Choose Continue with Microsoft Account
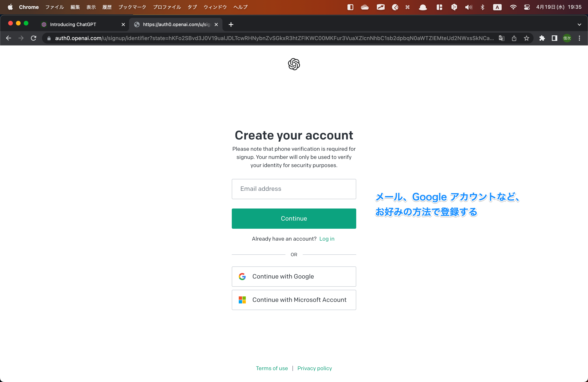This screenshot has height=382, width=588. [x=294, y=300]
